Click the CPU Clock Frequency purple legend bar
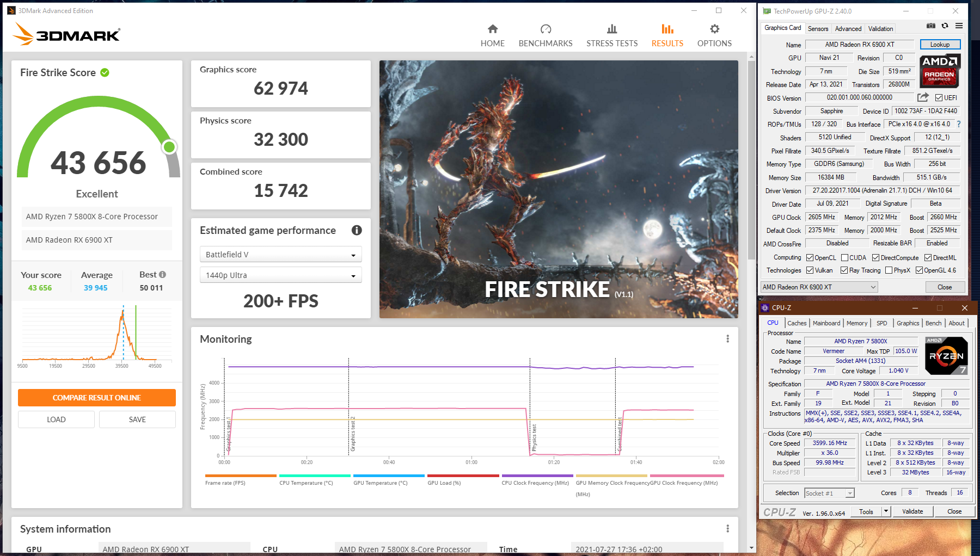This screenshot has width=980, height=556. 537,475
